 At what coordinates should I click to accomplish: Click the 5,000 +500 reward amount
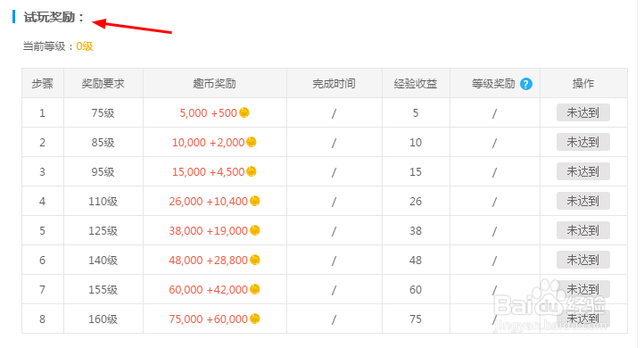click(x=208, y=113)
